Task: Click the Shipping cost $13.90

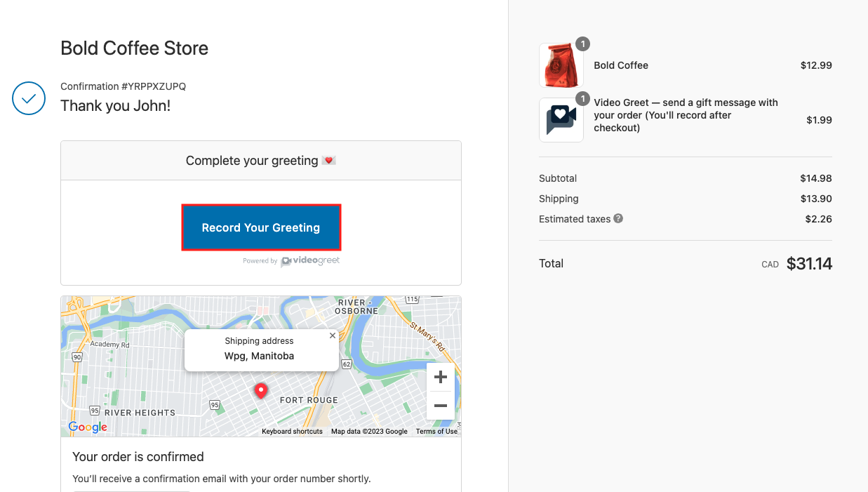Action: tap(816, 199)
